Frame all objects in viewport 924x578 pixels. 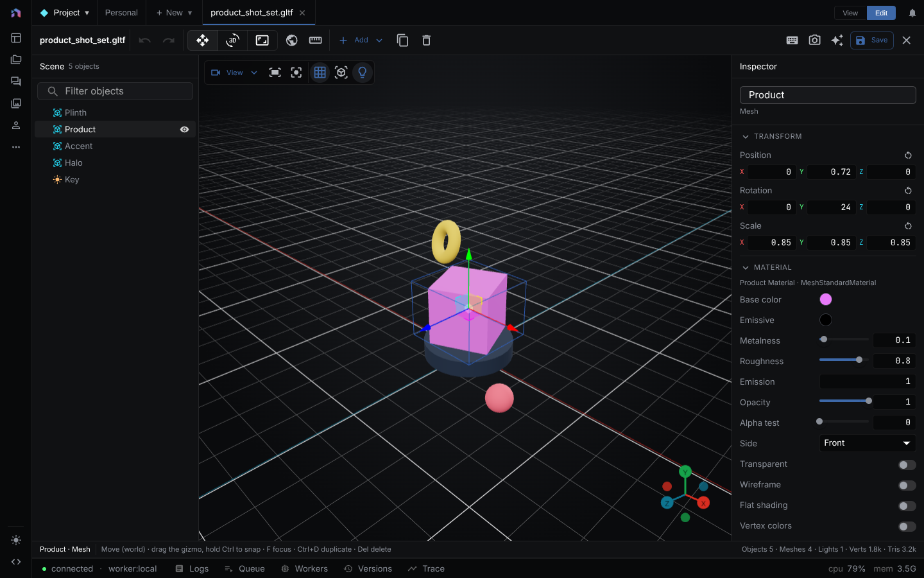pyautogui.click(x=275, y=73)
